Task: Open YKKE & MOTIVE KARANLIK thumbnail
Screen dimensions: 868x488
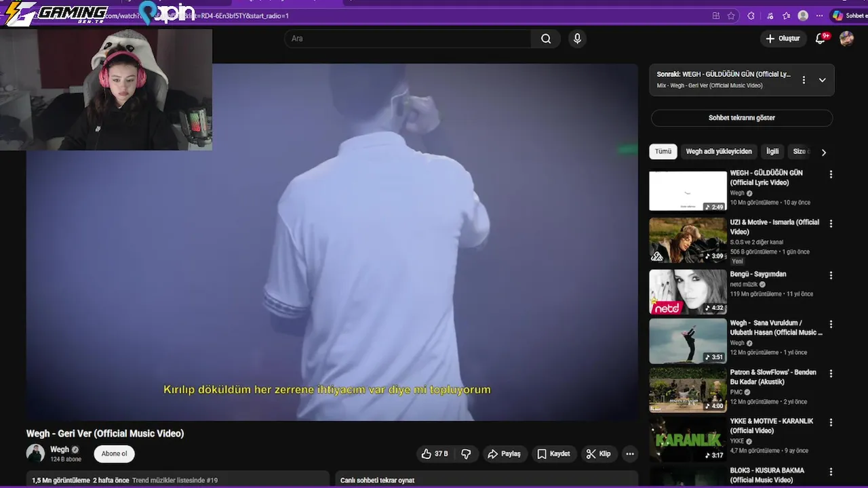Action: click(688, 439)
